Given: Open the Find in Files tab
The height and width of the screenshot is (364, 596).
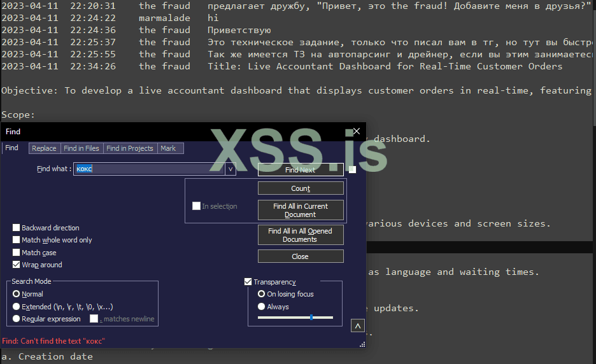Looking at the screenshot, I should click(82, 148).
